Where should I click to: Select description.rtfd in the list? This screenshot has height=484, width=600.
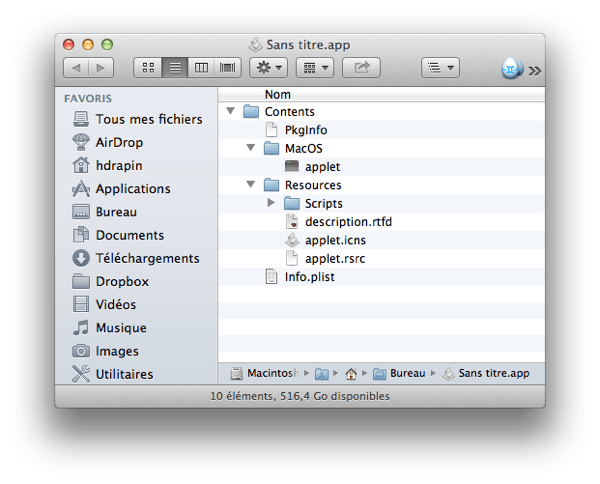point(348,222)
